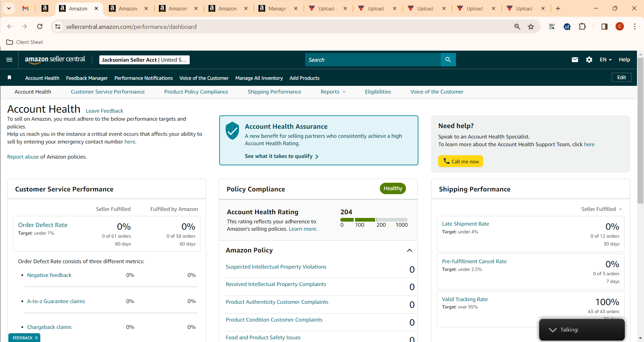Open the Jacksonian Seller Acct account switcher
Image resolution: width=644 pixels, height=342 pixels.
(x=144, y=60)
